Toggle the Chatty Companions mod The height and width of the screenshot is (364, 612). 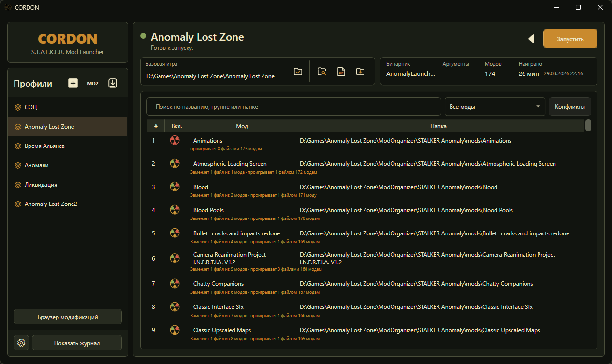point(175,283)
